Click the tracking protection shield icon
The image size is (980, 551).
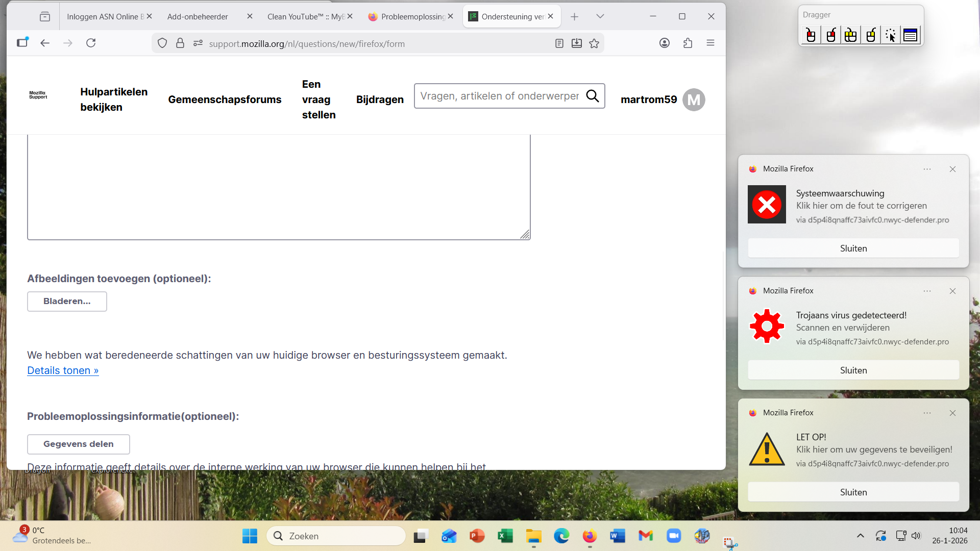click(162, 43)
